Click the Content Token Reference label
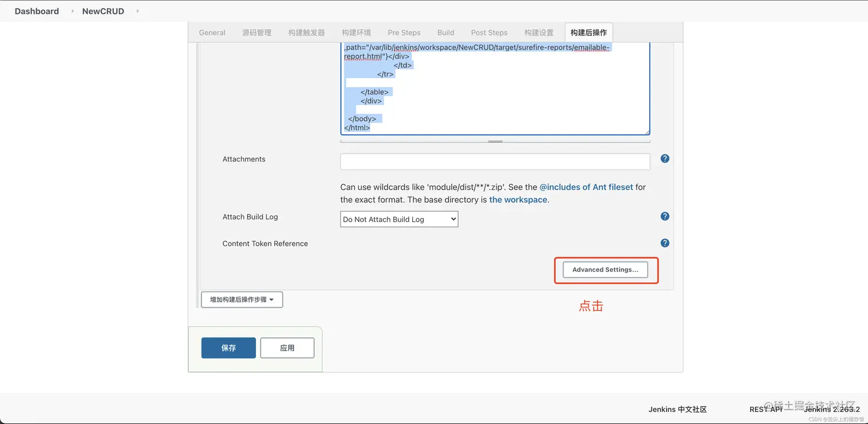This screenshot has height=424, width=868. 265,244
